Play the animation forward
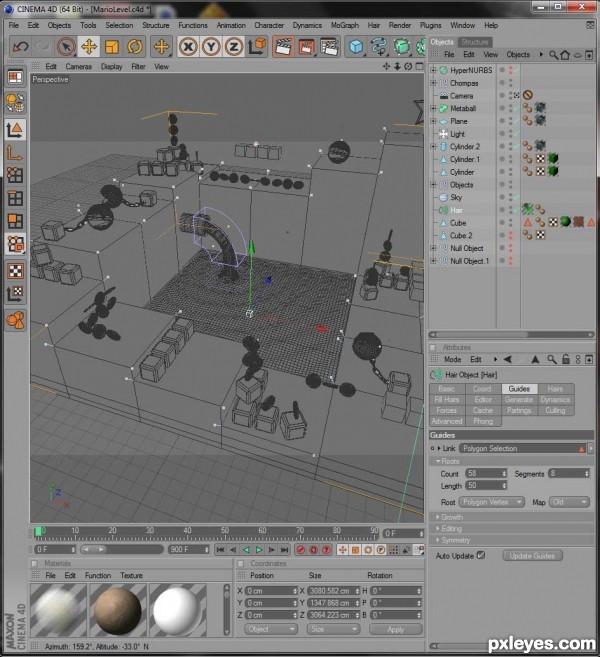The height and width of the screenshot is (657, 600). tap(259, 550)
